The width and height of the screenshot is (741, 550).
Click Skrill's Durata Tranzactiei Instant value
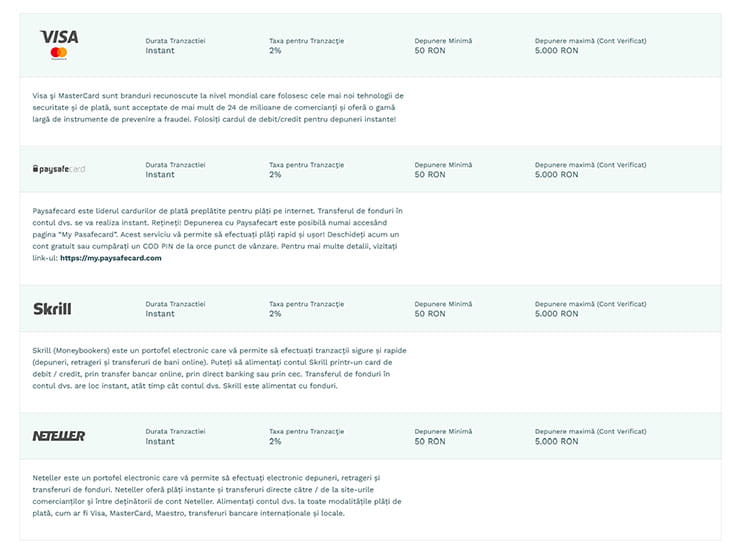tap(160, 313)
